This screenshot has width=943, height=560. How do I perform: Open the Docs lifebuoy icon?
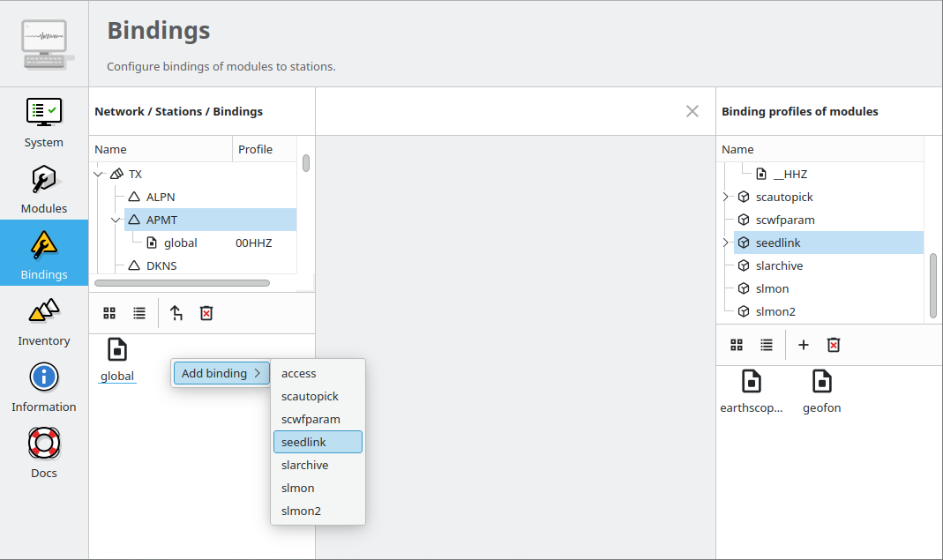tap(44, 444)
